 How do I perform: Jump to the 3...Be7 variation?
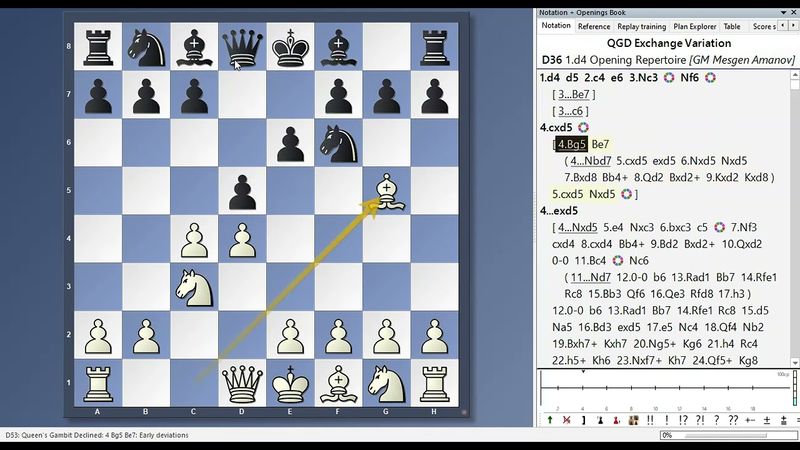572,94
